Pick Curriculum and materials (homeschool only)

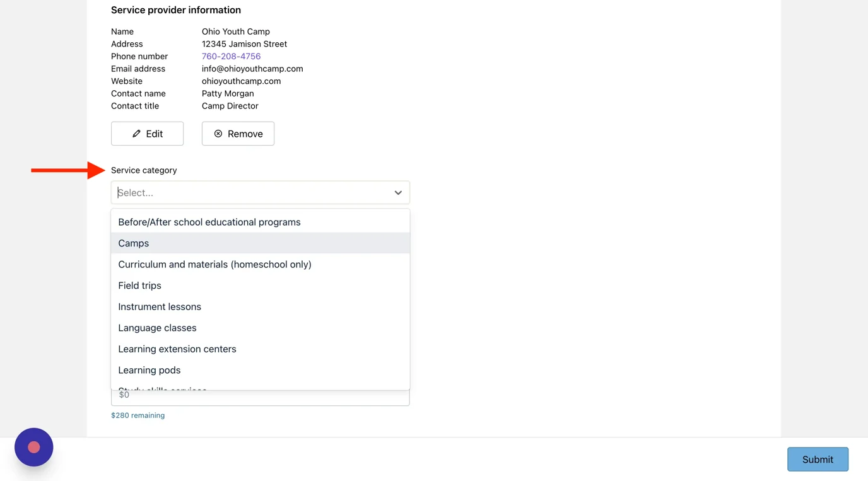point(261,264)
